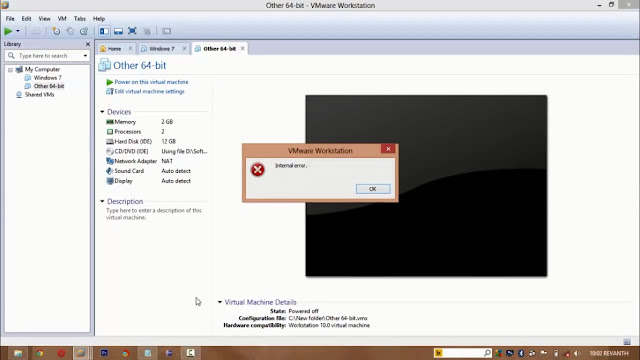Click the Unity mode toolbar icon
This screenshot has height=360, width=640.
(147, 31)
